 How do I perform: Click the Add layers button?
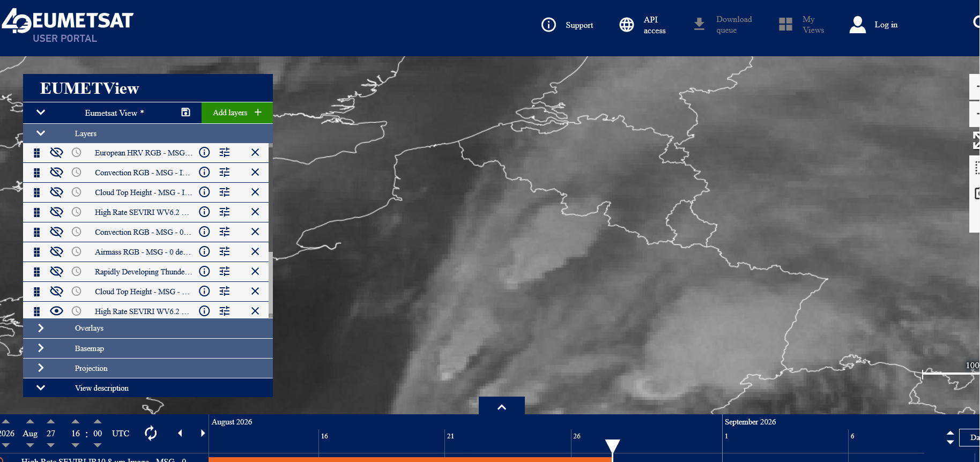coord(237,113)
